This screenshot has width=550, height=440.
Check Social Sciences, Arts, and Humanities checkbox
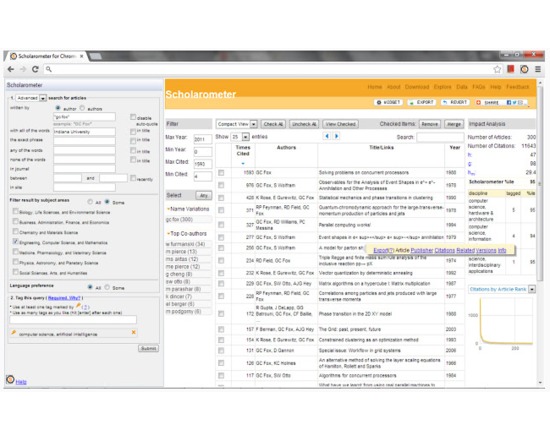click(x=15, y=272)
